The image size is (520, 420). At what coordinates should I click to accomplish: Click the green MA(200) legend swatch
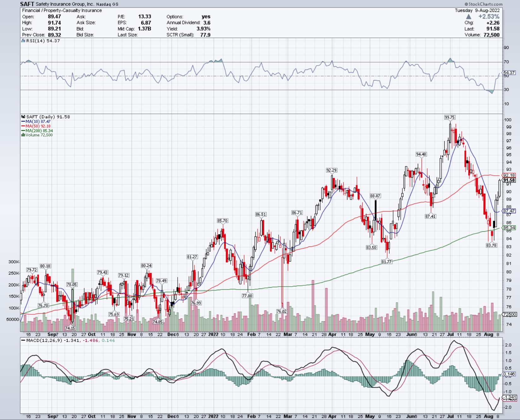(23, 131)
